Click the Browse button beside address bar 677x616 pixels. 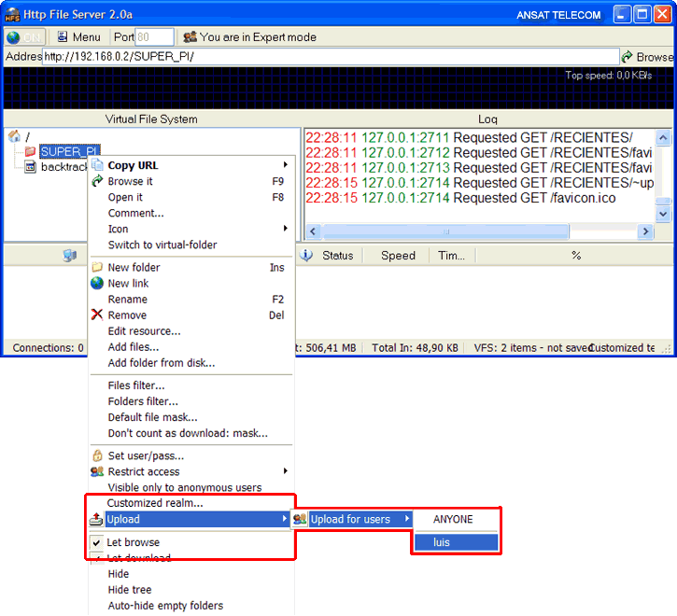[647, 57]
